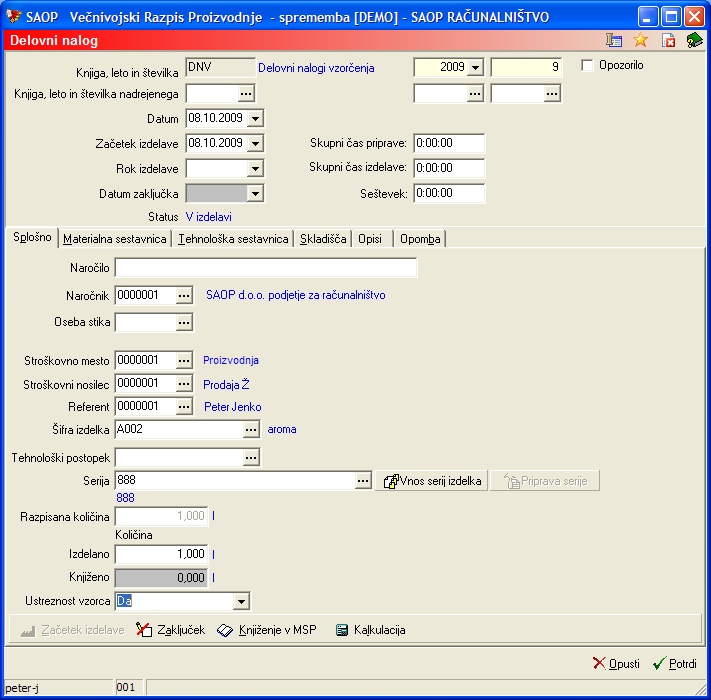Viewport: 711px width, 700px height.
Task: Browse customers with the Naročnik ellipsis button
Action: pos(184,296)
